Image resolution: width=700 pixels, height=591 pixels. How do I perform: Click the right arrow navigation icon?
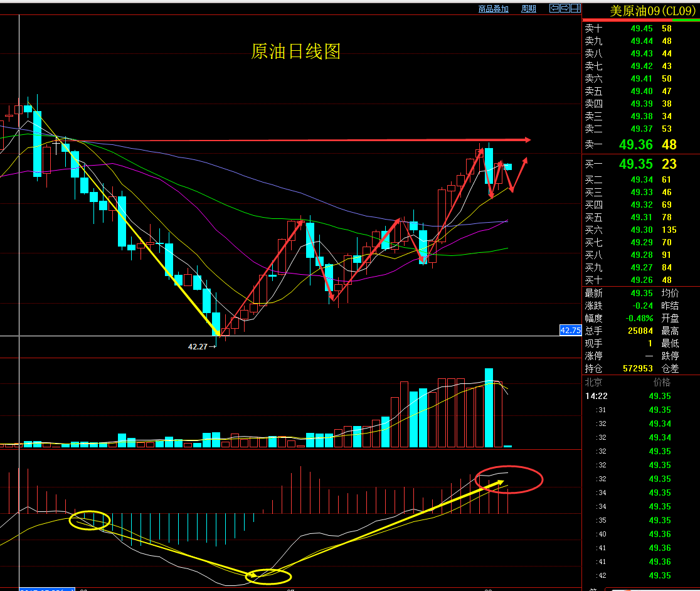click(x=565, y=8)
